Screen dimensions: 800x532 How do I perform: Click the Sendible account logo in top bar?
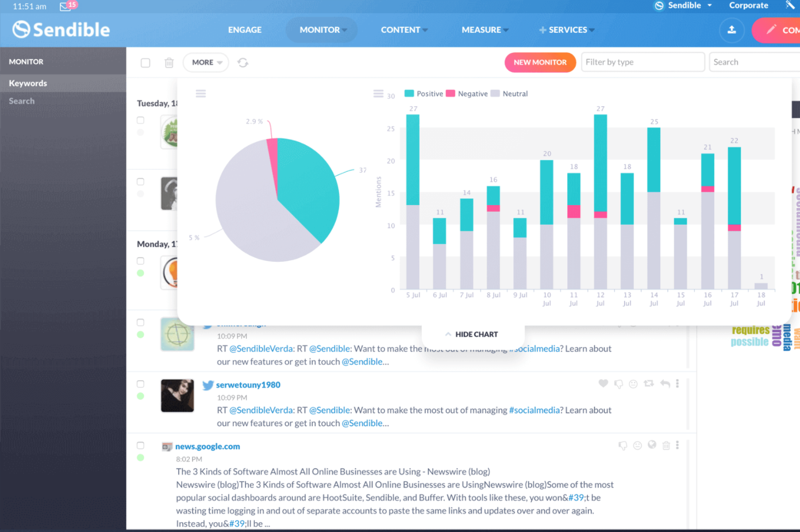pos(659,6)
